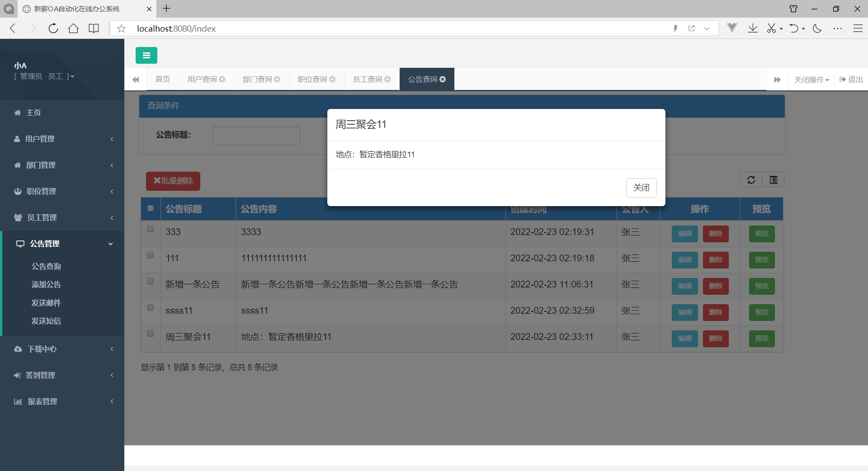868x471 pixels.
Task: Close the 公告查询 tab via its x icon
Action: point(443,79)
